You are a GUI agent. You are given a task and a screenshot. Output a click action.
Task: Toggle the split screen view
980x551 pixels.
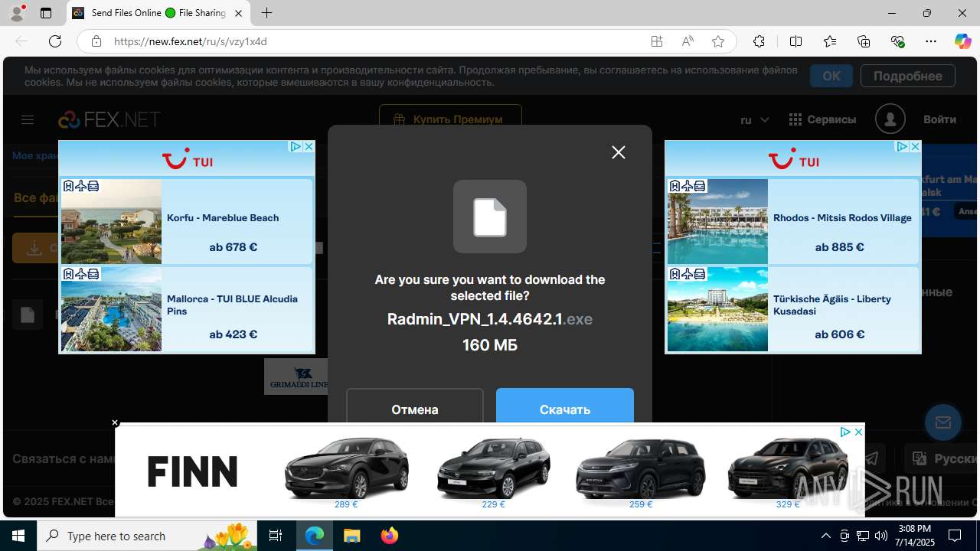(x=796, y=41)
